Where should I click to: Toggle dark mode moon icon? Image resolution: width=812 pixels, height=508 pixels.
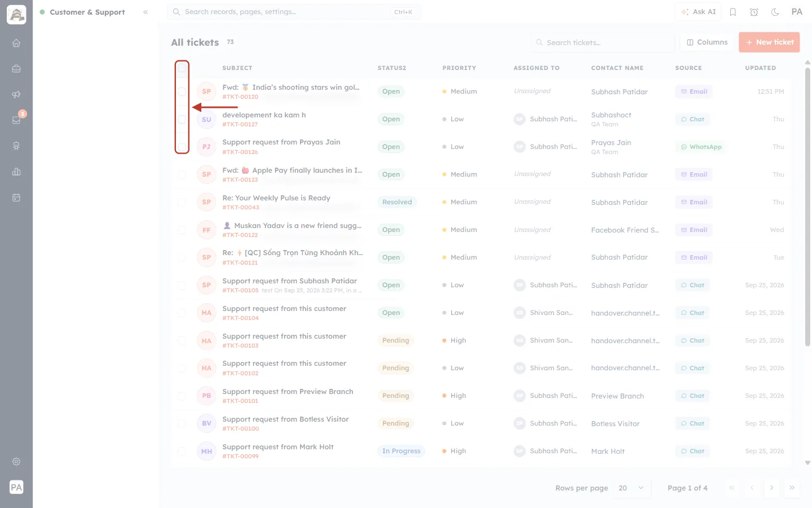click(x=775, y=12)
